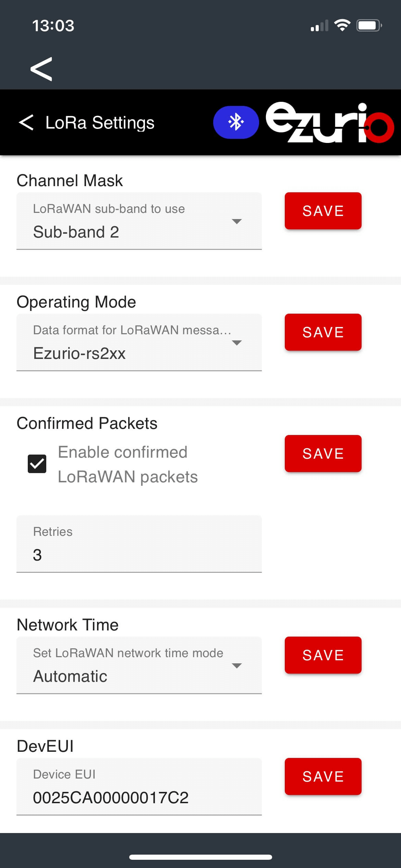
Task: Save the DevEUI value
Action: click(x=323, y=776)
